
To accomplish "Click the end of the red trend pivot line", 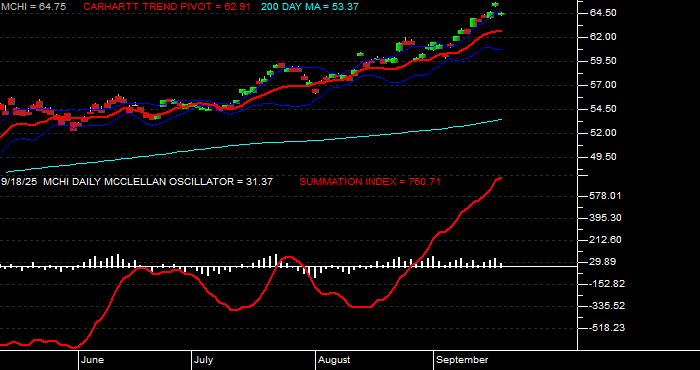I will click(x=501, y=31).
